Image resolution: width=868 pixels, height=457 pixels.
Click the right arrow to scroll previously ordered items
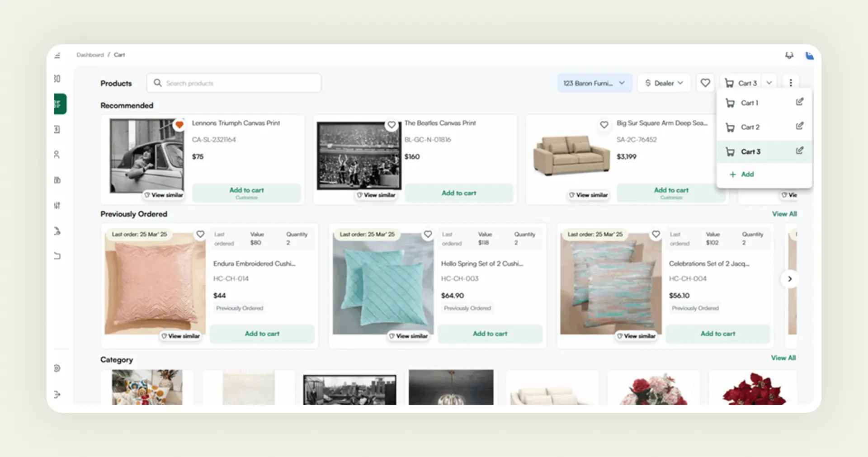[x=789, y=279]
